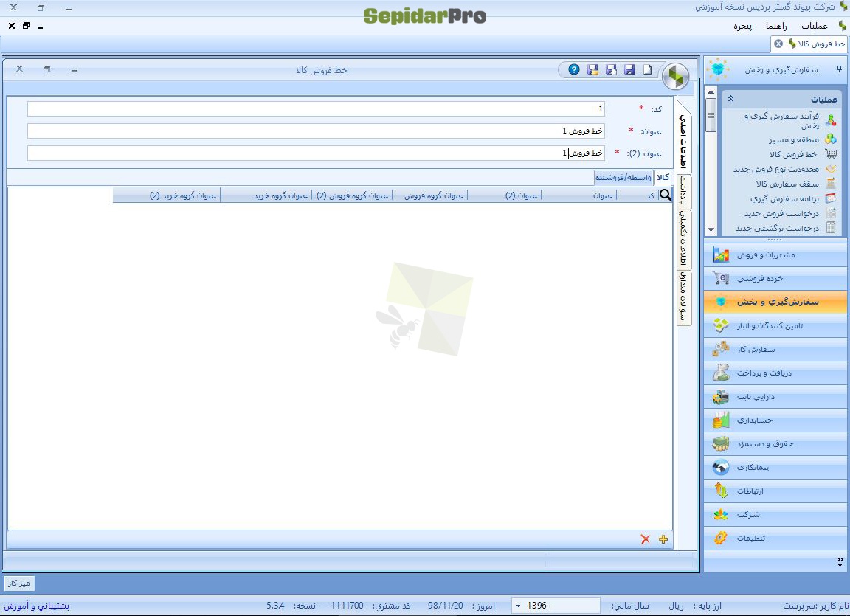Open the تنظیمات module

pos(775,538)
